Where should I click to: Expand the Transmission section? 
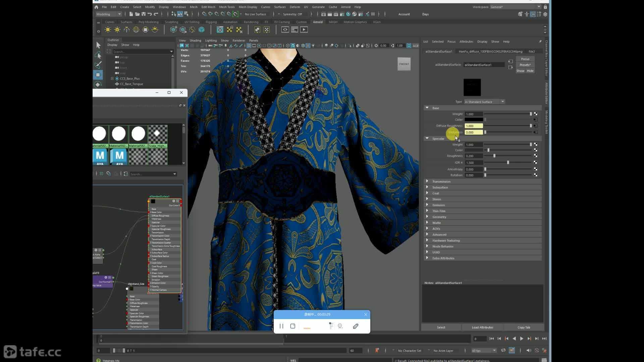click(427, 181)
